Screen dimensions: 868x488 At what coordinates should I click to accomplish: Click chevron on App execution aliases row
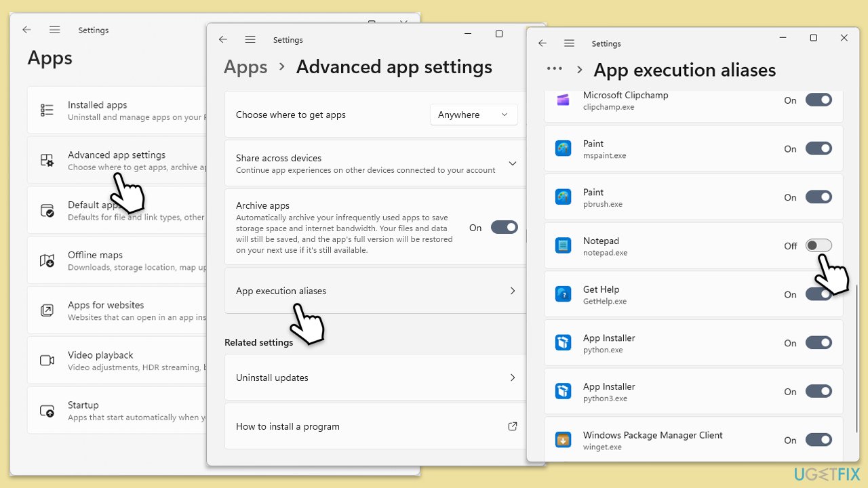tap(513, 291)
